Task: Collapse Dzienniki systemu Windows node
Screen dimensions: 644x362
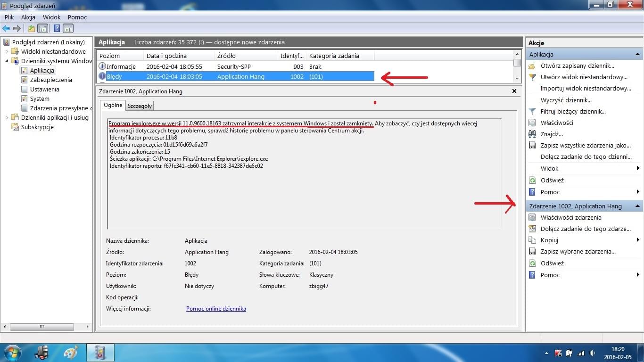Action: coord(7,61)
